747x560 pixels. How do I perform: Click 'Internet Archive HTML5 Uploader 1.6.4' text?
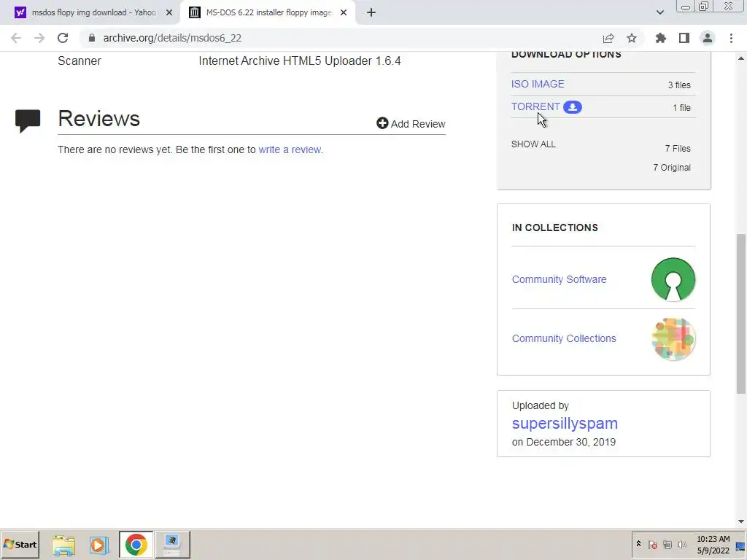(x=300, y=61)
